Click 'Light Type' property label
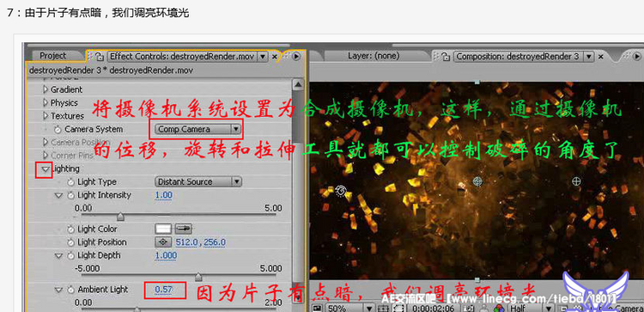 (x=97, y=181)
